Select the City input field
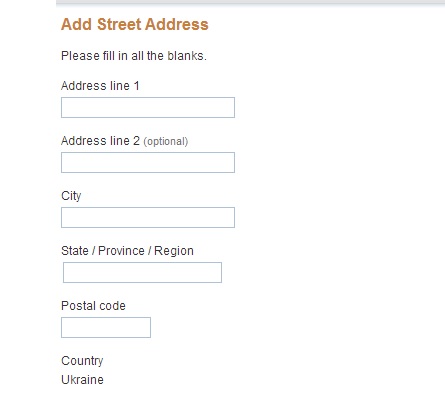Image resolution: width=445 pixels, height=394 pixels. [148, 217]
